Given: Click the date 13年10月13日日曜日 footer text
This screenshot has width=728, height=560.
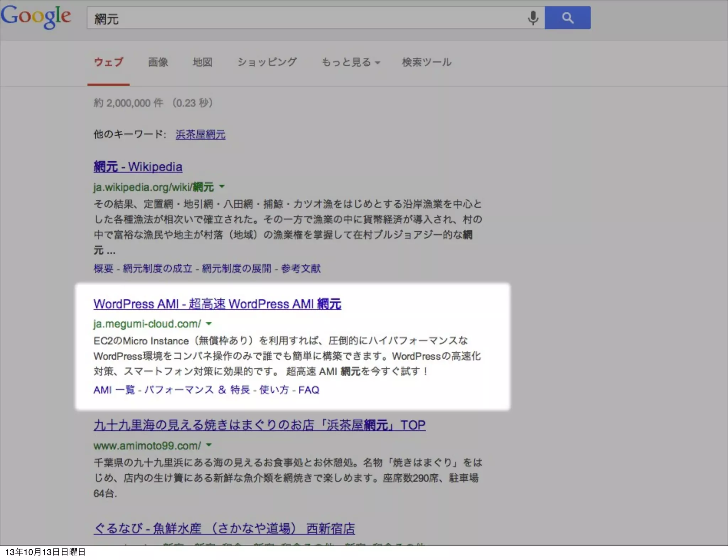Looking at the screenshot, I should tap(45, 552).
